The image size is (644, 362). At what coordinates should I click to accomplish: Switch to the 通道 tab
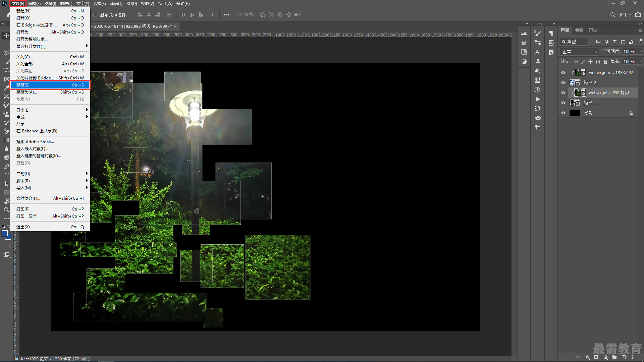click(579, 30)
